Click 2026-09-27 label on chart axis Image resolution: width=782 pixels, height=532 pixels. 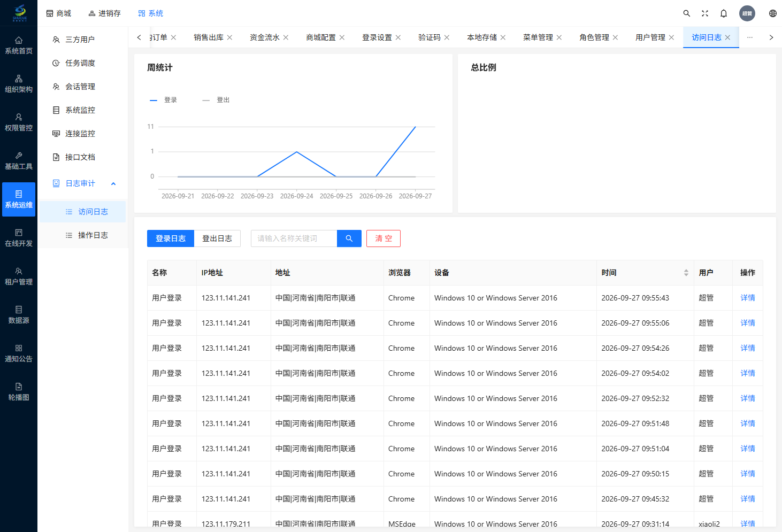[x=416, y=196]
